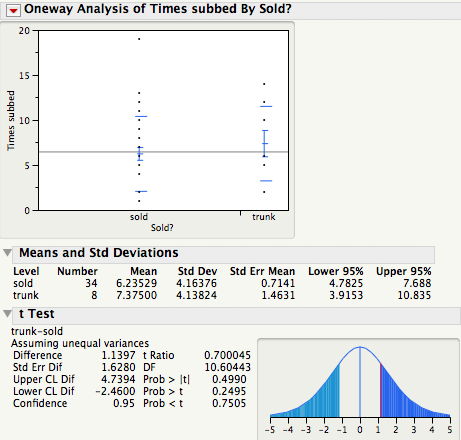Collapse the Means and Std Deviations section
Image resolution: width=461 pixels, height=440 pixels.
(x=8, y=253)
